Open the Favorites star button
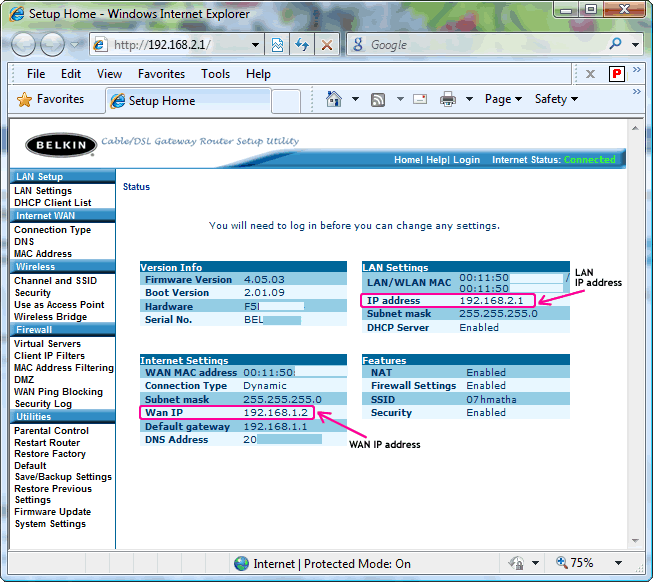 pos(50,99)
